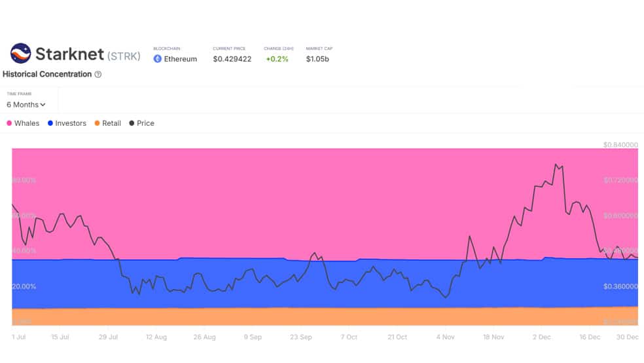This screenshot has width=644, height=363.
Task: Click the Ethereum blockchain label
Action: point(180,59)
